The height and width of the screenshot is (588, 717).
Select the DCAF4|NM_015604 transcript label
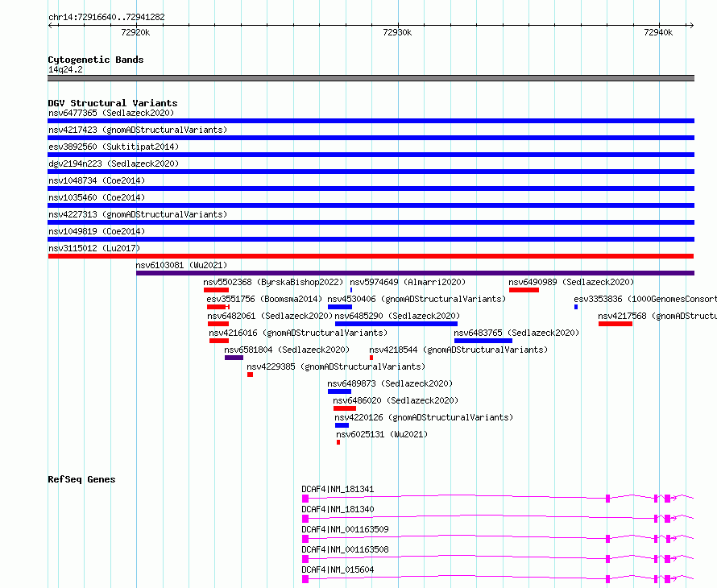point(338,569)
